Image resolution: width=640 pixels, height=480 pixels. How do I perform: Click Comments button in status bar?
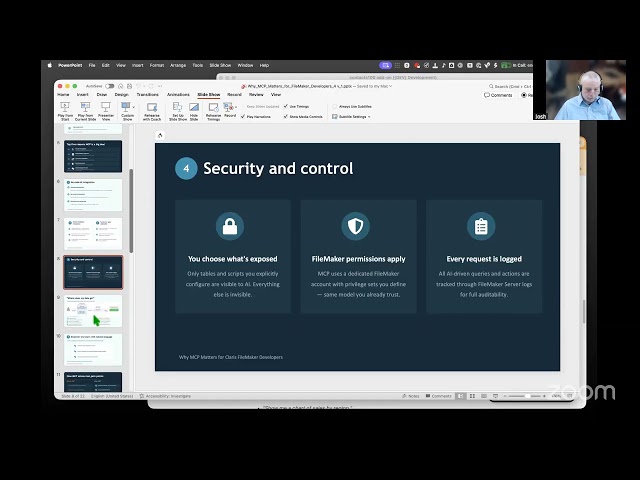[439, 396]
